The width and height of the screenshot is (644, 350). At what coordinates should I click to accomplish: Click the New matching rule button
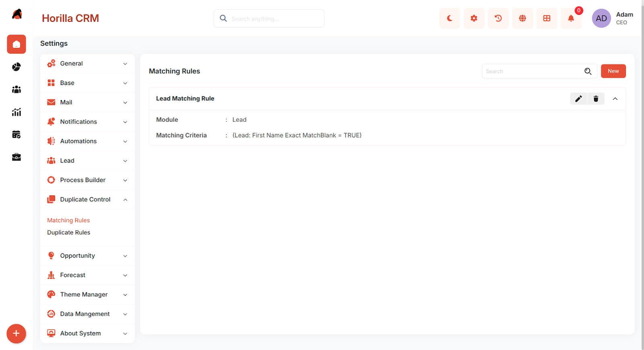[613, 71]
